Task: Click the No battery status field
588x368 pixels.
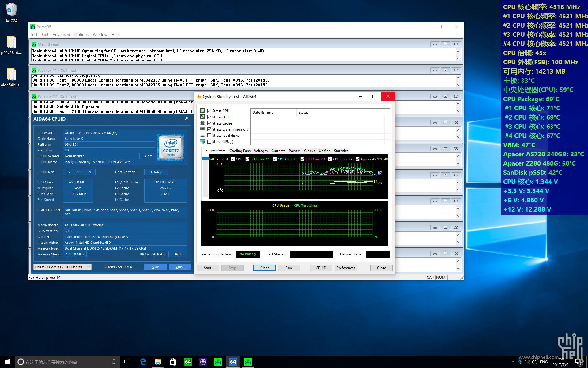Action: [248, 254]
